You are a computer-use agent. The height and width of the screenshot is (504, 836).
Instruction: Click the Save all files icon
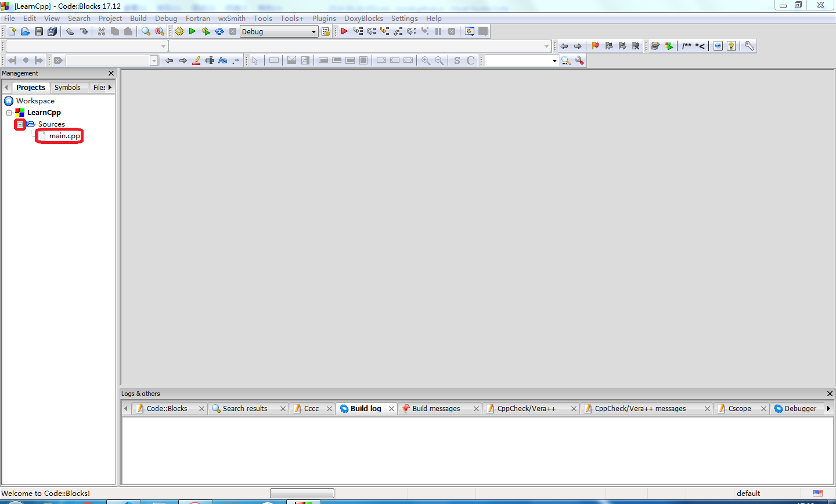click(x=52, y=31)
